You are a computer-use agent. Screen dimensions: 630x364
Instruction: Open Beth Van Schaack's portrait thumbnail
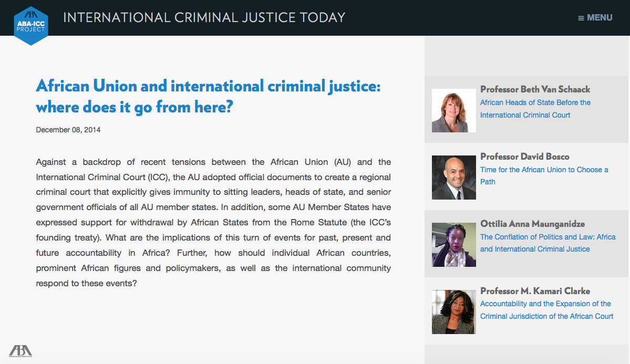pos(453,110)
